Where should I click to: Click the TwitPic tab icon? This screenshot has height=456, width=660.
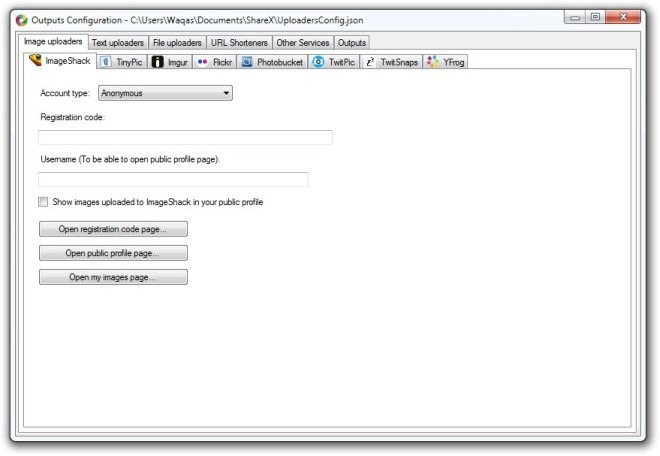[318, 62]
